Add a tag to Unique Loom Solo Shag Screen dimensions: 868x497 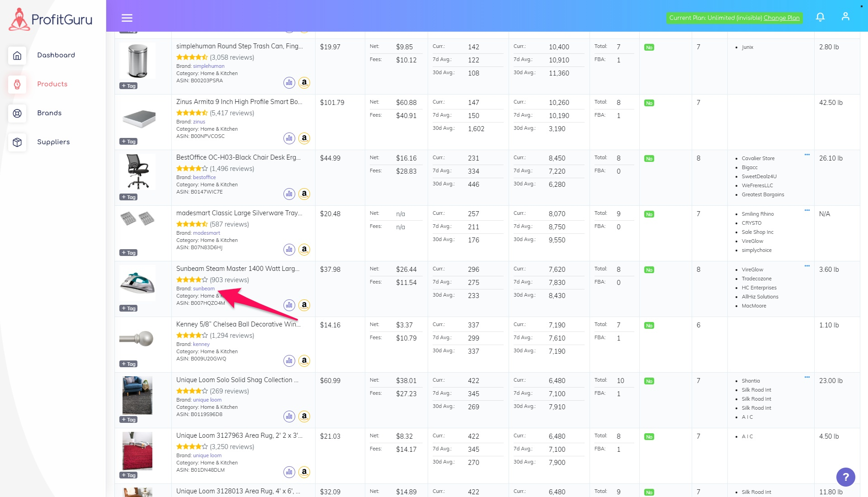[128, 420]
